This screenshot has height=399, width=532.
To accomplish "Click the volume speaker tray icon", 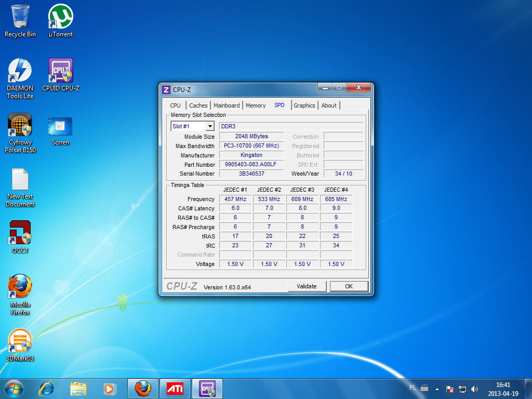I will (474, 389).
